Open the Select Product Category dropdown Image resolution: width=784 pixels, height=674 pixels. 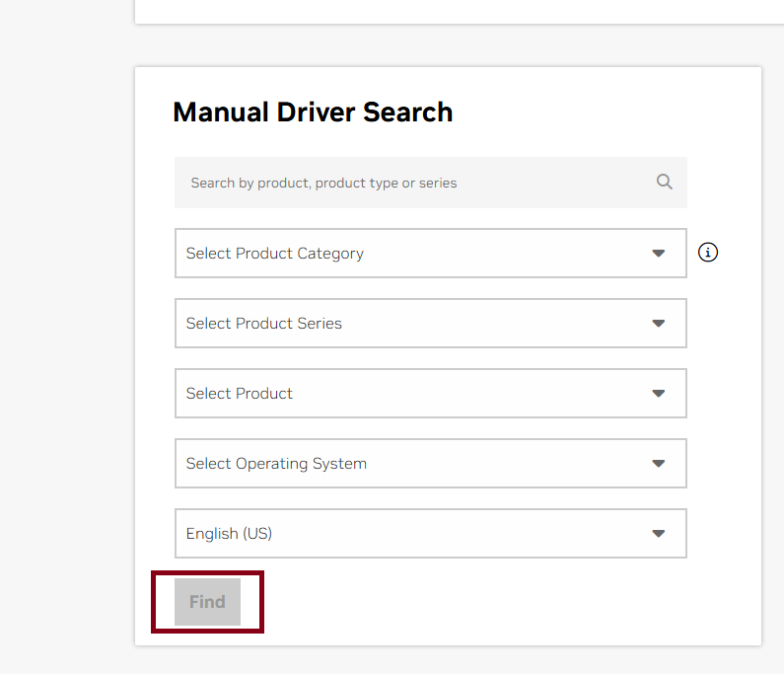pyautogui.click(x=430, y=254)
